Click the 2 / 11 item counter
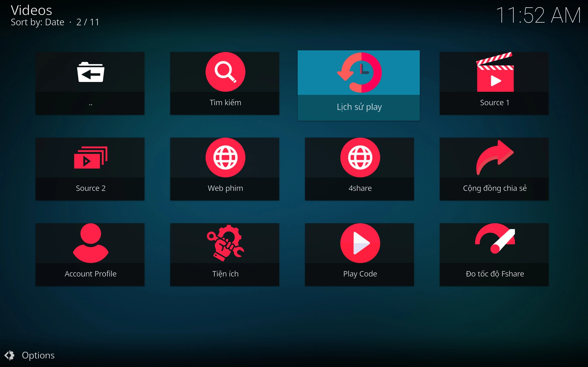The width and height of the screenshot is (588, 367). (87, 22)
